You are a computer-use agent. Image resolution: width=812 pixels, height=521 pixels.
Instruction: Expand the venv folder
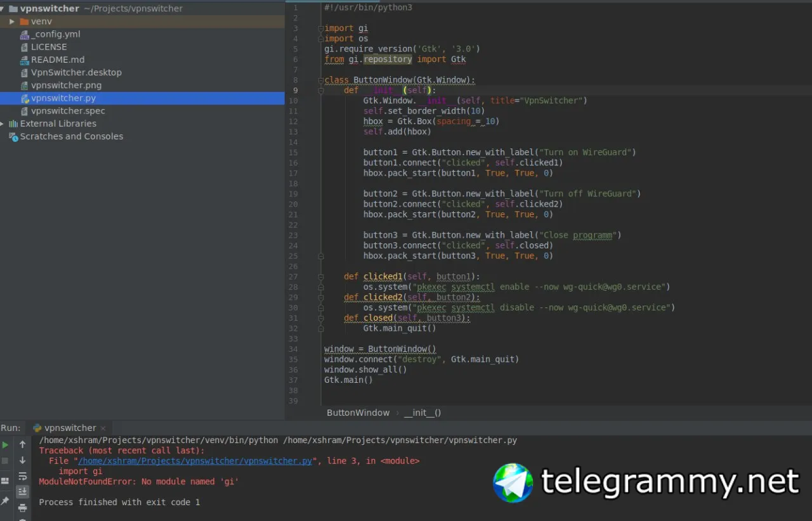12,22
